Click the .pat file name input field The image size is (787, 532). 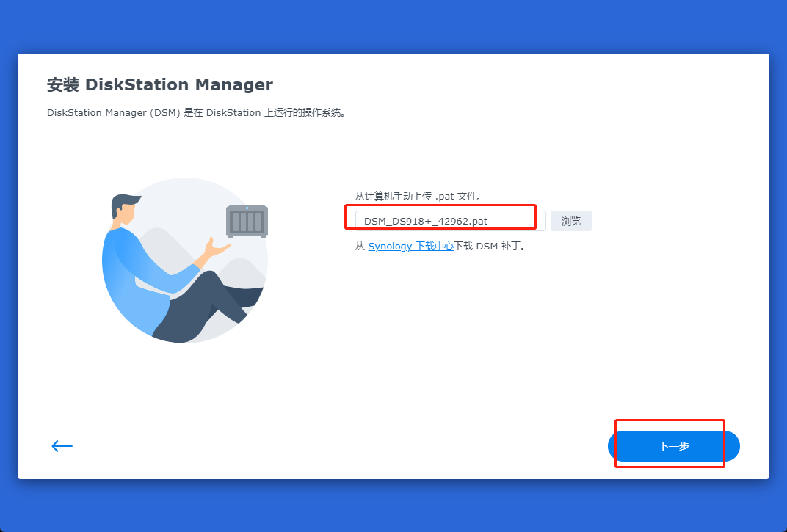[450, 221]
